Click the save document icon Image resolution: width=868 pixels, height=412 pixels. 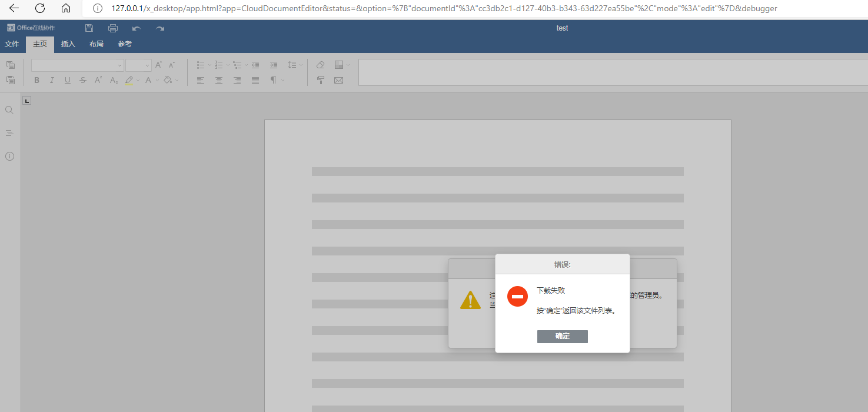click(89, 28)
